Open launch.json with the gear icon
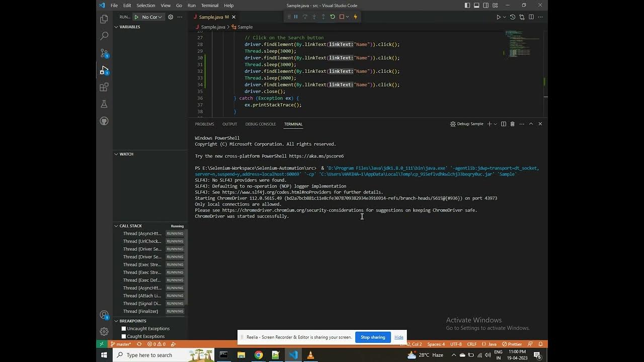644x362 pixels. click(171, 17)
